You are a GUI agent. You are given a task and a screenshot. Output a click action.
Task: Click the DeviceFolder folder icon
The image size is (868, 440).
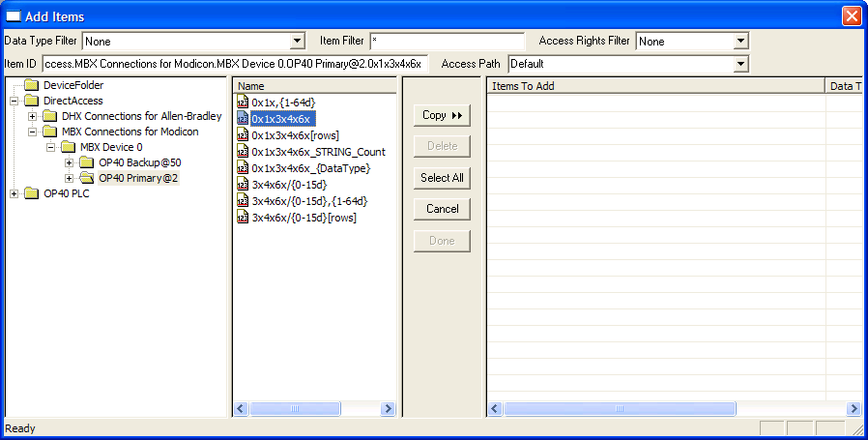(32, 85)
